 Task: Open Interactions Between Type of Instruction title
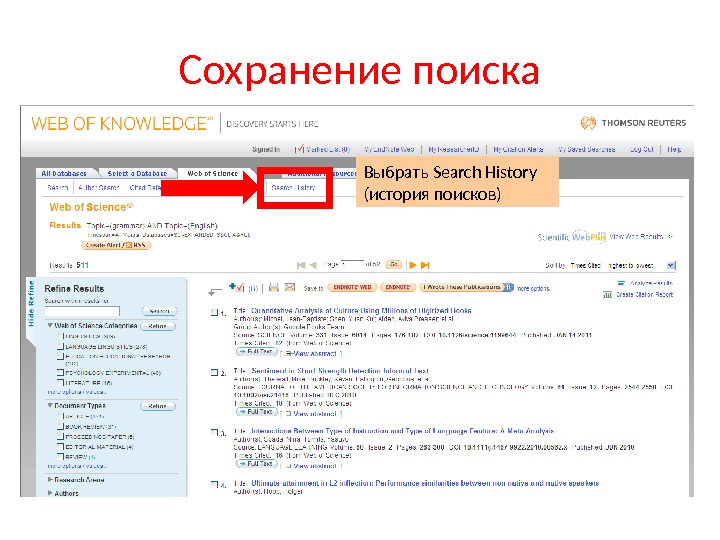403,431
